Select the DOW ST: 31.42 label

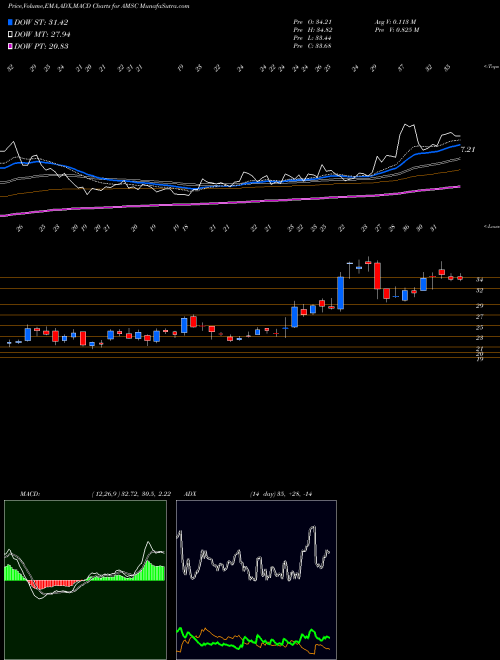tap(41, 22)
